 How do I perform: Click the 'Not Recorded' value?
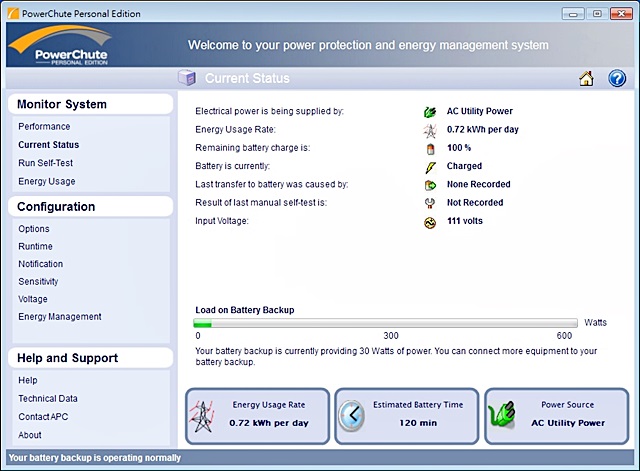pyautogui.click(x=475, y=203)
